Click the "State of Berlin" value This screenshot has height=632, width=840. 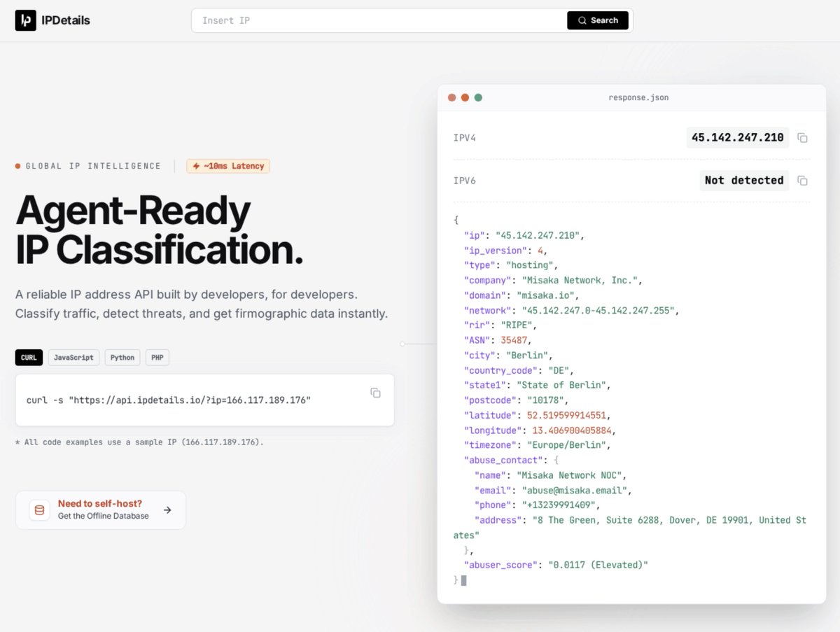pos(561,386)
